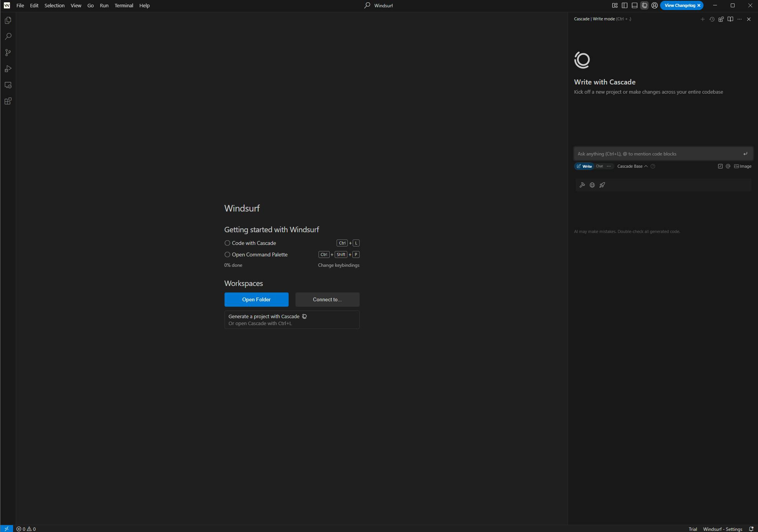Open the Source Control view in activity bar
Screen dimensions: 758x532
pyautogui.click(x=8, y=53)
